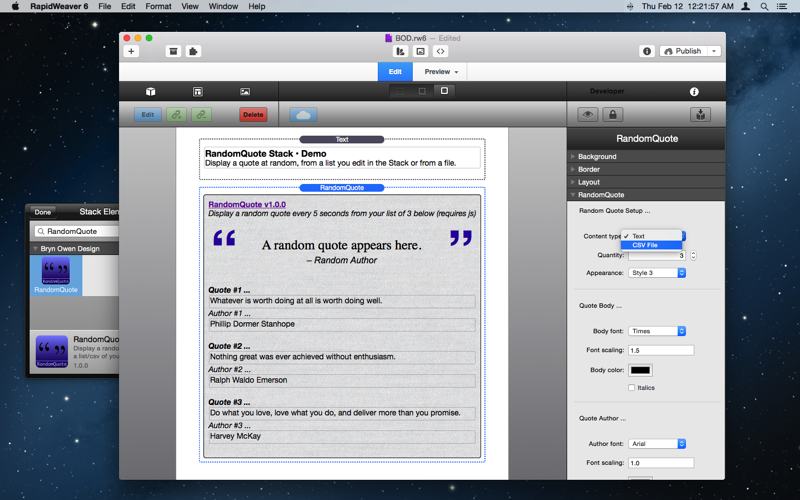Open the Body color swatch
The image size is (800, 500).
[x=640, y=370]
